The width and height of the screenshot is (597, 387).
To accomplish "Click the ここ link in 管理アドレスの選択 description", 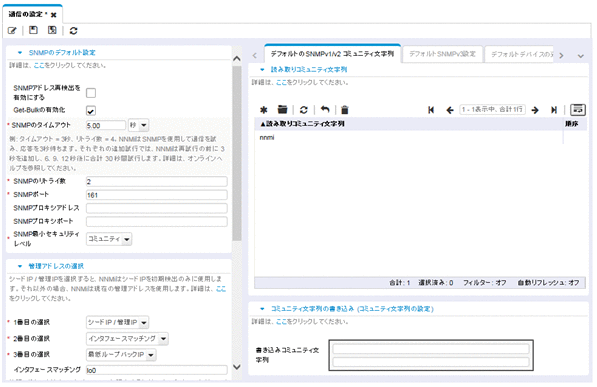I will click(221, 289).
